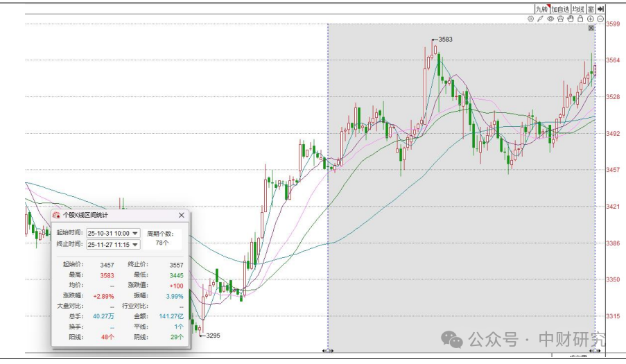Click the hexagon settings icon in chart toolbar

tap(530, 19)
